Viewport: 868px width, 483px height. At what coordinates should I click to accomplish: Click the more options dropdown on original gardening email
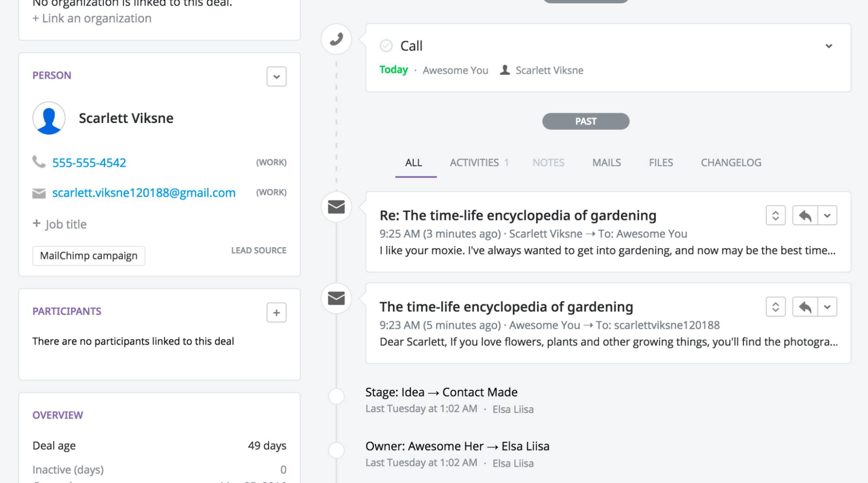point(828,306)
